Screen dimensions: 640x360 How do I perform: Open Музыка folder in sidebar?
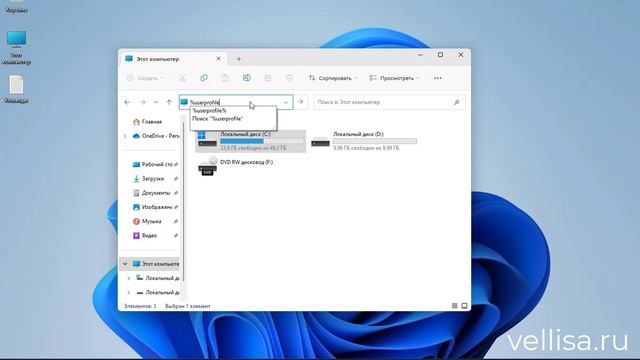147,221
